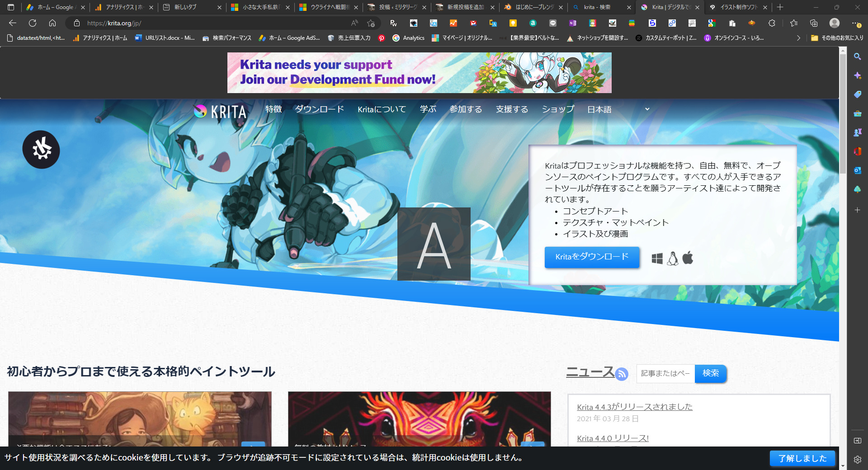The image size is (868, 470).
Task: Click Kritaをダウンロード button
Action: pos(592,257)
